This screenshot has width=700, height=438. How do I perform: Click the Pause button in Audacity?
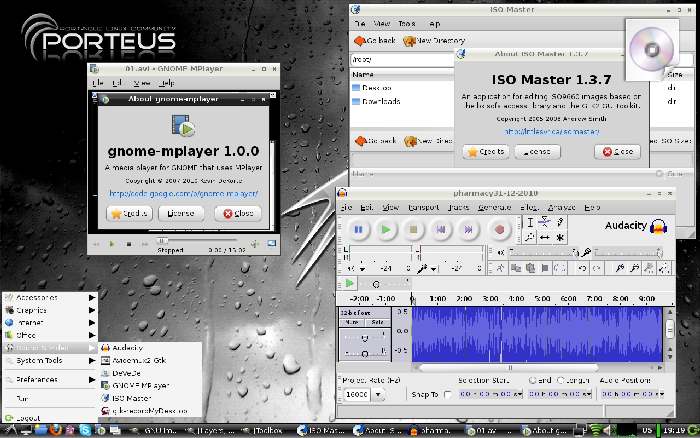coord(358,230)
